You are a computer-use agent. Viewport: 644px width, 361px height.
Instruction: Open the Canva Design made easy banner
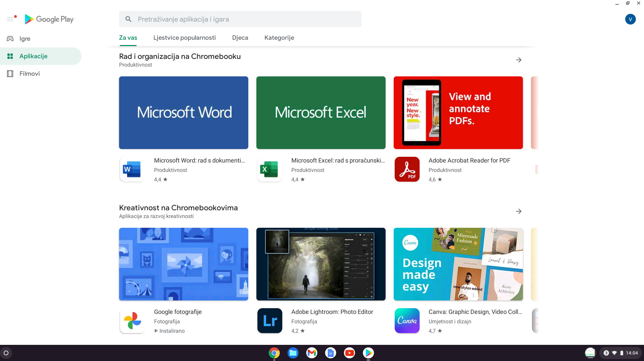(458, 264)
